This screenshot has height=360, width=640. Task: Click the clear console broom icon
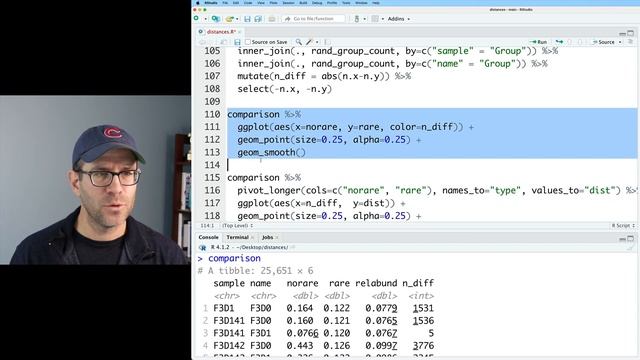631,247
